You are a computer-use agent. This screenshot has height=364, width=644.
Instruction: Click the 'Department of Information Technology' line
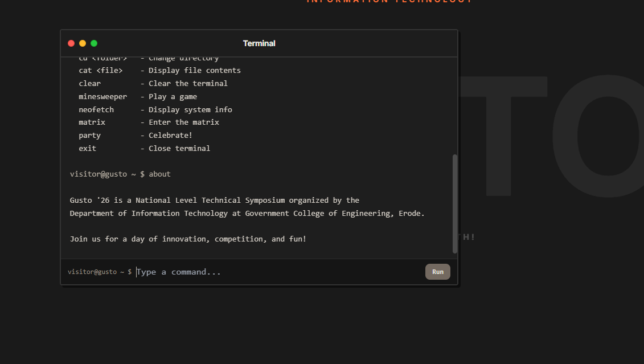click(x=247, y=213)
